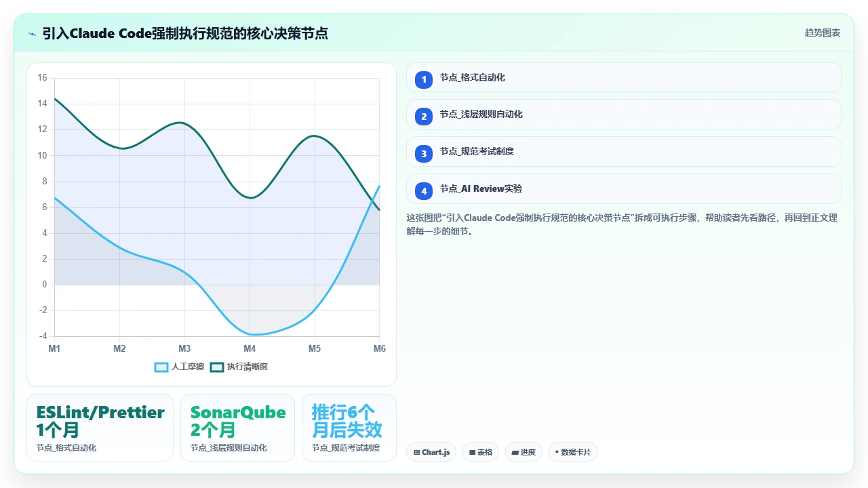Click the 进度 tag

click(x=524, y=452)
